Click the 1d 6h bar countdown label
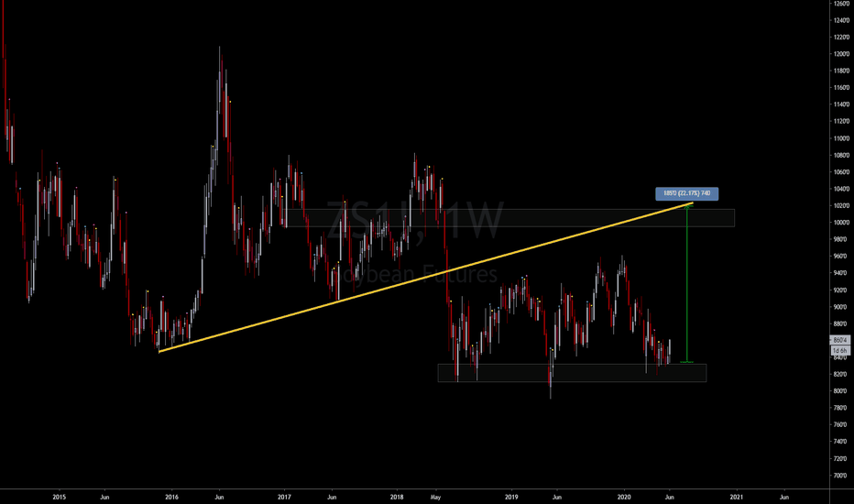854x504 pixels. (x=840, y=351)
